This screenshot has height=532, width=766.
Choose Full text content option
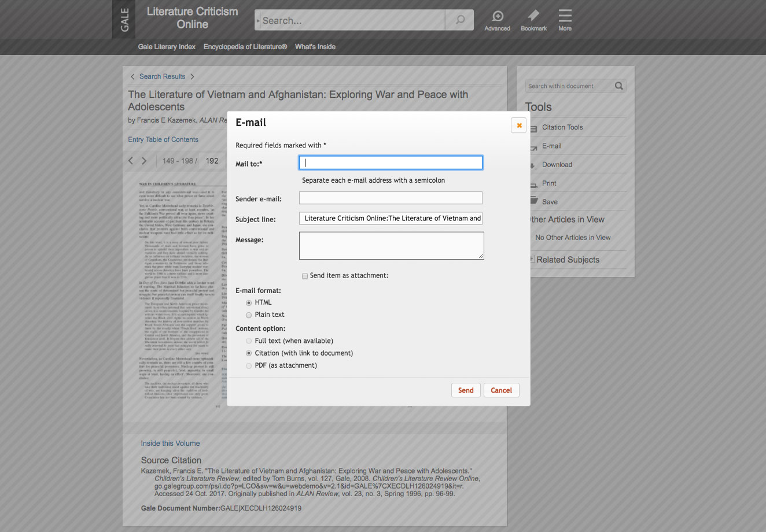click(x=249, y=341)
